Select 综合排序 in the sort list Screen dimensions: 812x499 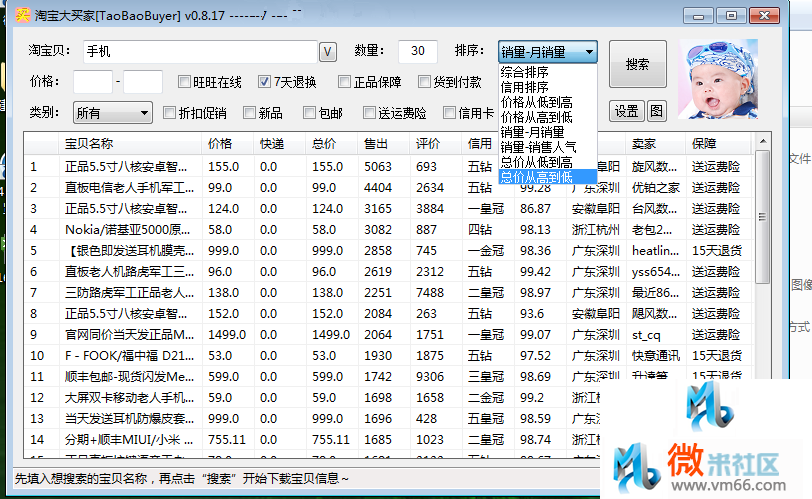(548, 72)
